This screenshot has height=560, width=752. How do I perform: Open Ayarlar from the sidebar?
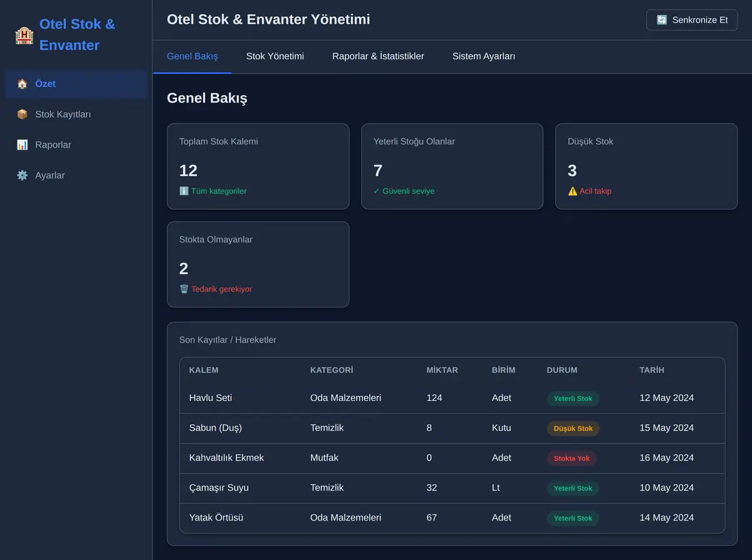pos(76,176)
